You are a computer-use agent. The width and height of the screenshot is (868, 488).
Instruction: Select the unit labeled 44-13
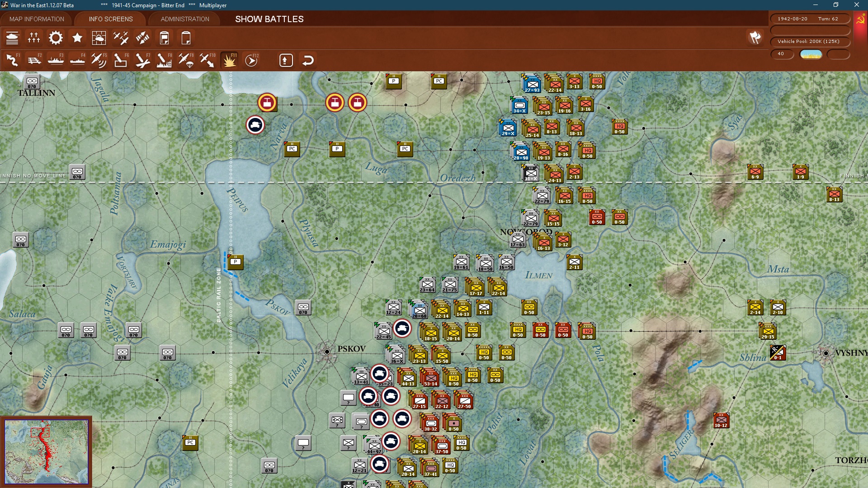[x=408, y=378]
